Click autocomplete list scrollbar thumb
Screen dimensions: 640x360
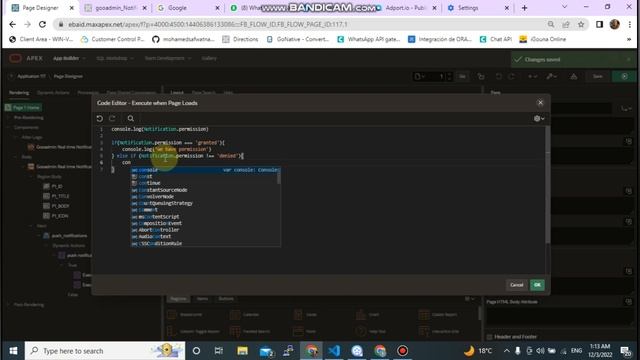(279, 176)
